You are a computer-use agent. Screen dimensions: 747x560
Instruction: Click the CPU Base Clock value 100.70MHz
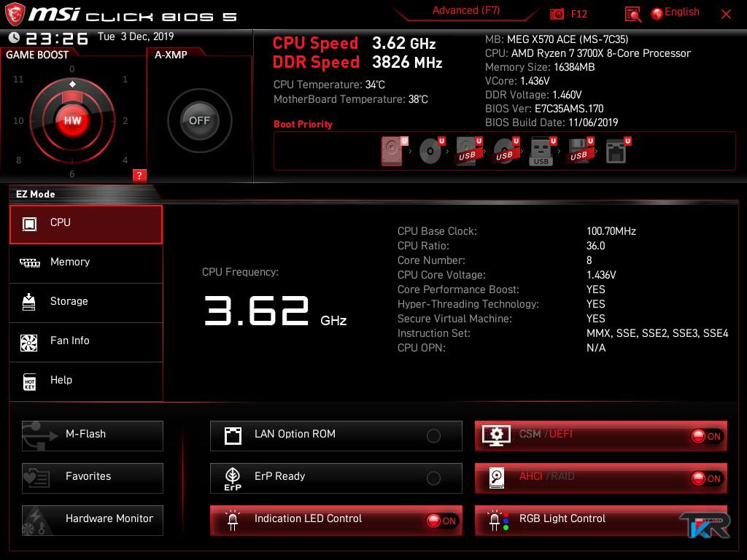(611, 231)
